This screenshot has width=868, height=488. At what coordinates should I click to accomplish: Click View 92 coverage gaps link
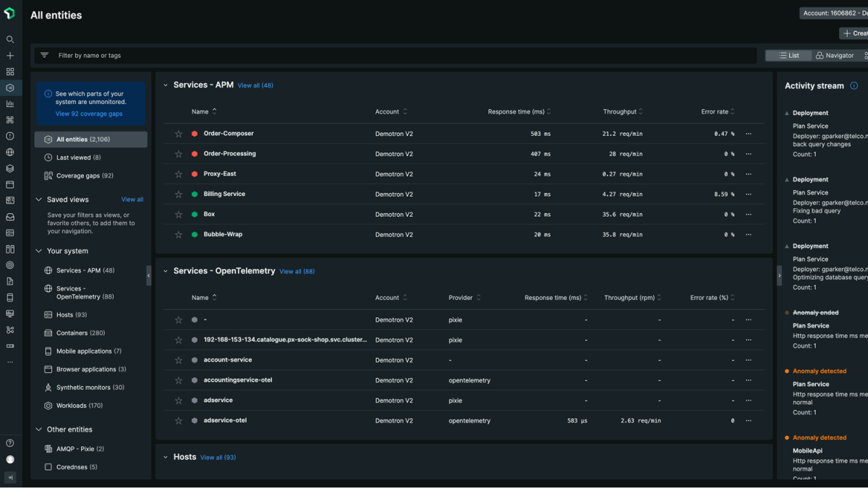coord(89,114)
